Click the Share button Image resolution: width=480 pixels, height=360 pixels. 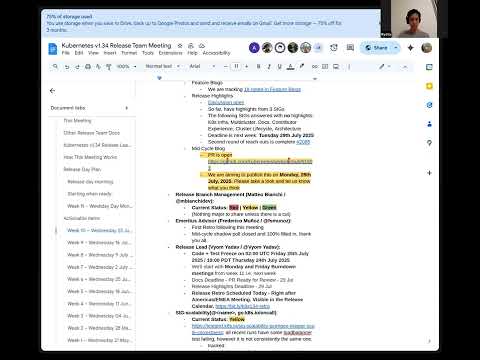(x=376, y=48)
